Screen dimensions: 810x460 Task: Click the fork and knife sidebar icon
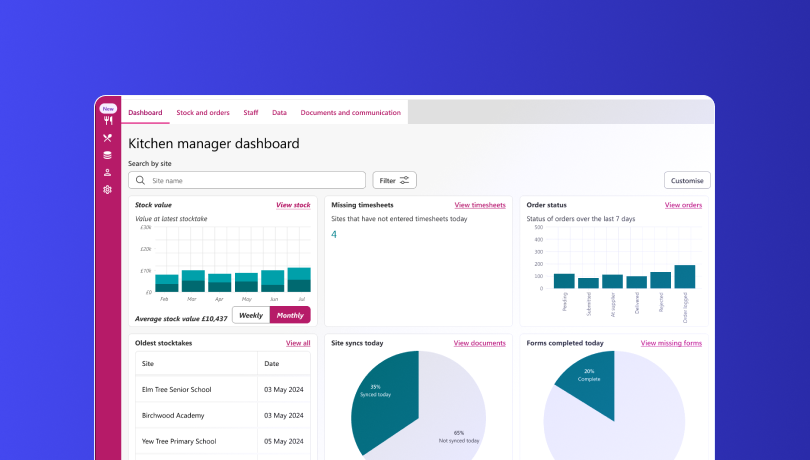[x=108, y=121]
